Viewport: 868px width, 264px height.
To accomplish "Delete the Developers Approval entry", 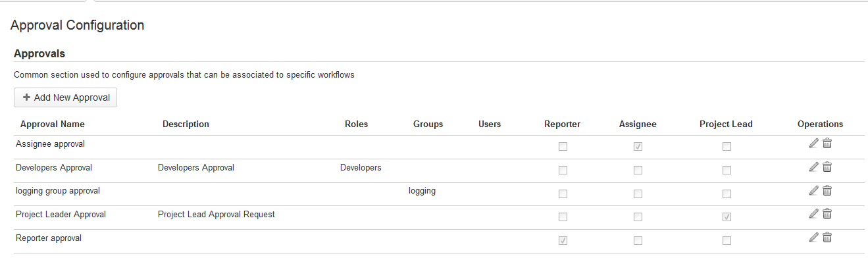I will coord(827,167).
